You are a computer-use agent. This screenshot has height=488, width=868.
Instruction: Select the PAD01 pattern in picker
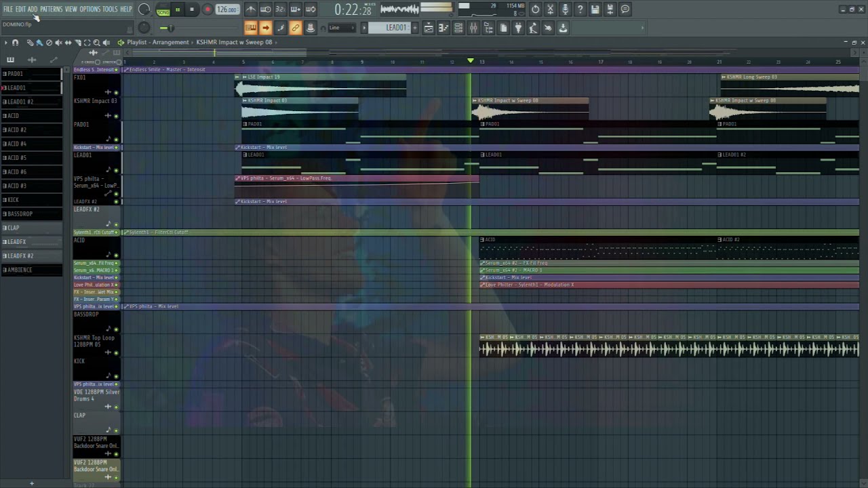pos(31,74)
